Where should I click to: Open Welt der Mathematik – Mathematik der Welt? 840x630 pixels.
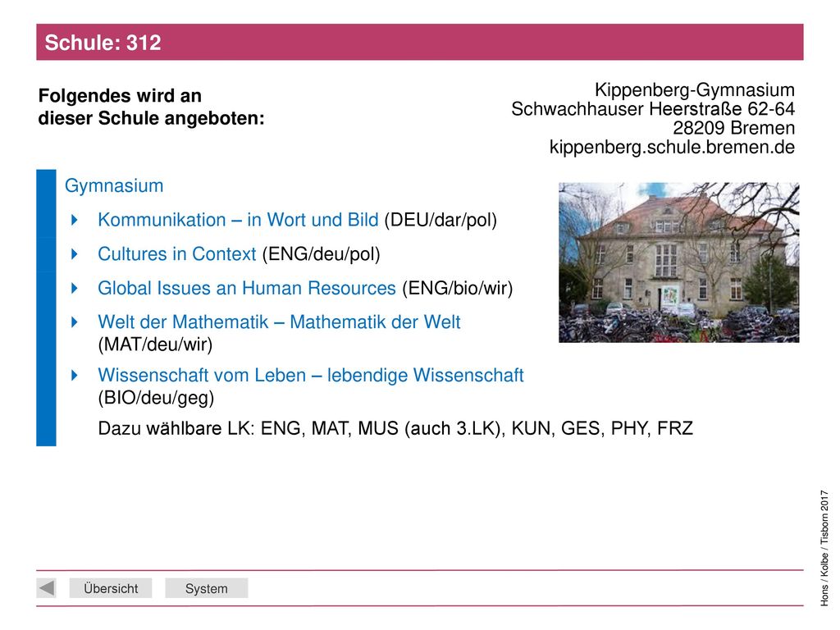[279, 322]
